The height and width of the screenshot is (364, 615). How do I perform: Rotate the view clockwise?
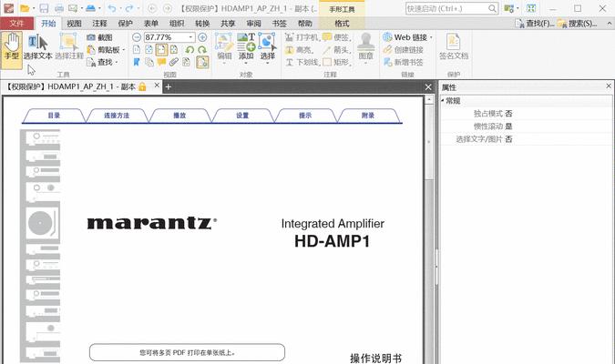[202, 50]
